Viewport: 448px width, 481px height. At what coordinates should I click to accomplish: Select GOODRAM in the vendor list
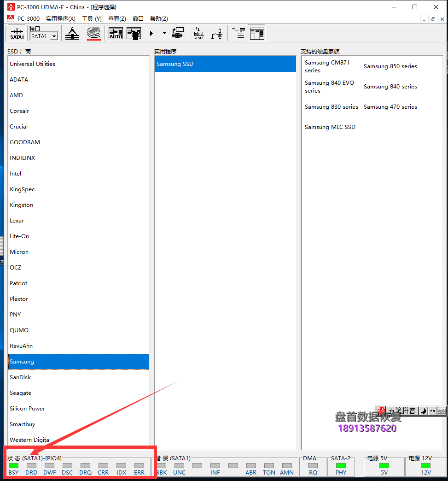tap(79, 142)
